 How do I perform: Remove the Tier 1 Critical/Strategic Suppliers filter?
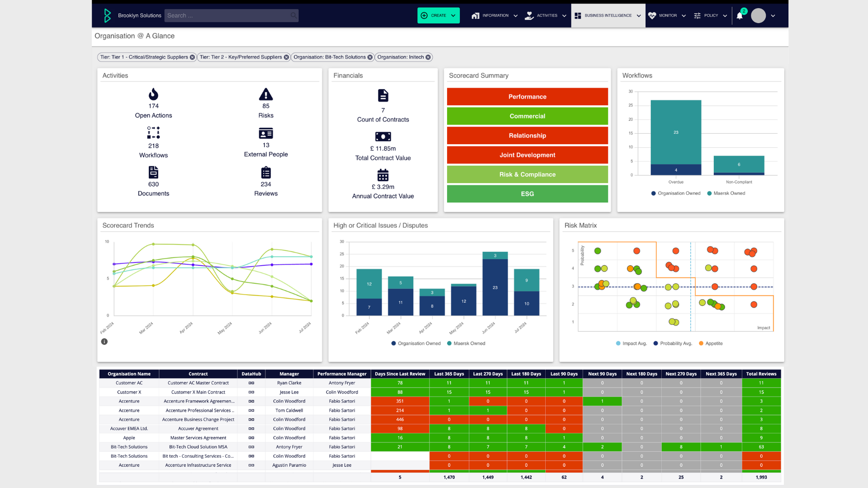click(192, 57)
